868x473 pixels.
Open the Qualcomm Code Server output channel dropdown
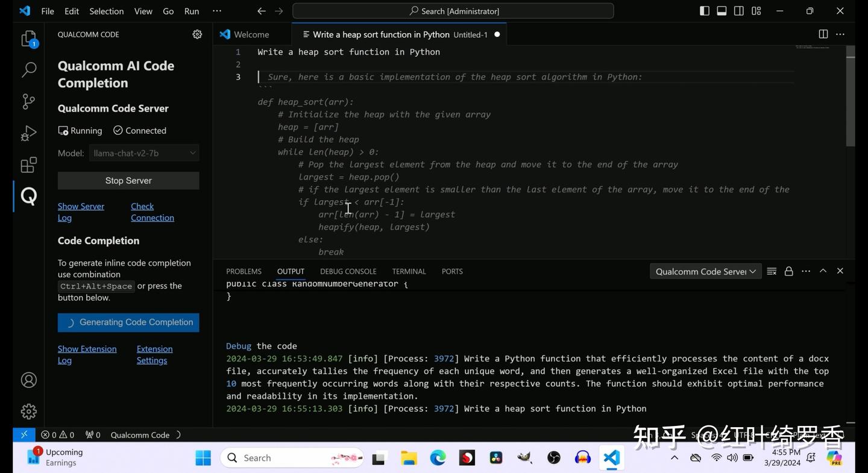(706, 271)
